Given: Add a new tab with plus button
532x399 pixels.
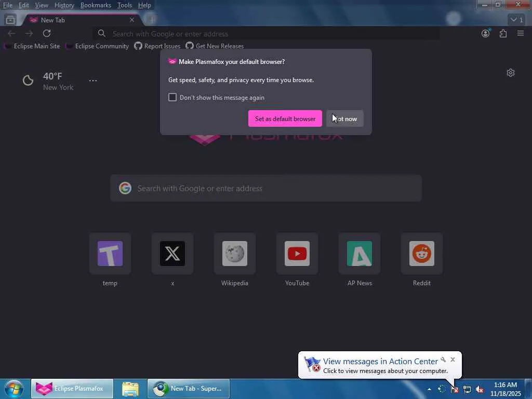Looking at the screenshot, I should tap(152, 20).
